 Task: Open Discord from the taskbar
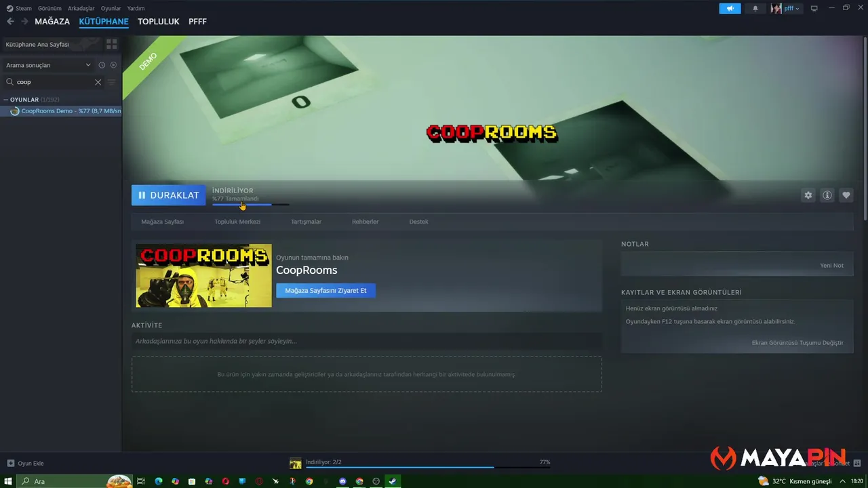(x=342, y=481)
